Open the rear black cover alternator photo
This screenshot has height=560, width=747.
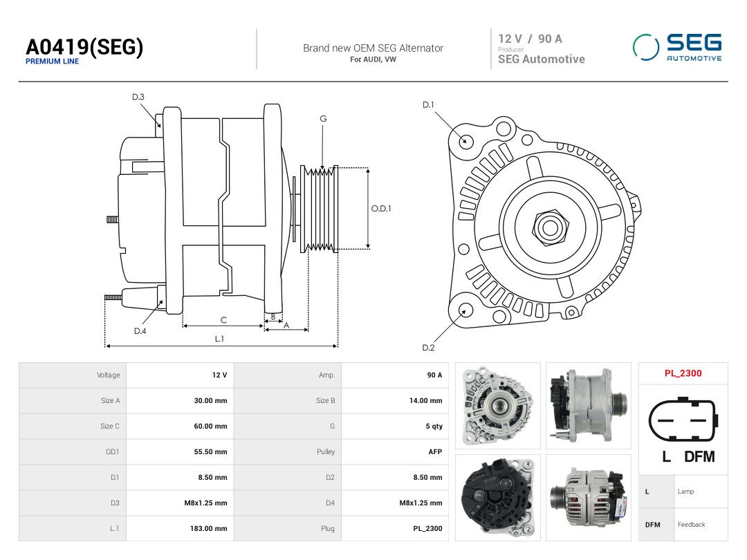click(498, 498)
